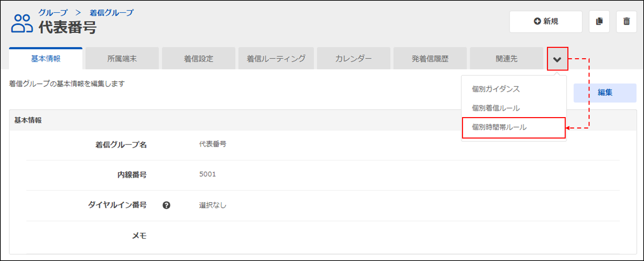View the 発着信履歴 tab

click(430, 59)
